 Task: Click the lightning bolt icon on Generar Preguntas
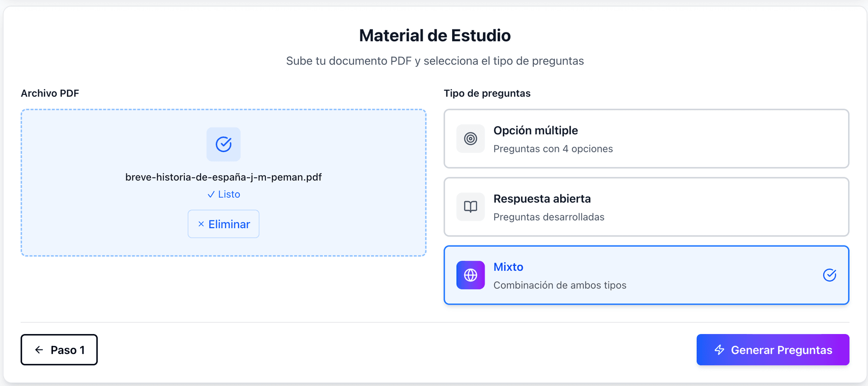pyautogui.click(x=719, y=349)
